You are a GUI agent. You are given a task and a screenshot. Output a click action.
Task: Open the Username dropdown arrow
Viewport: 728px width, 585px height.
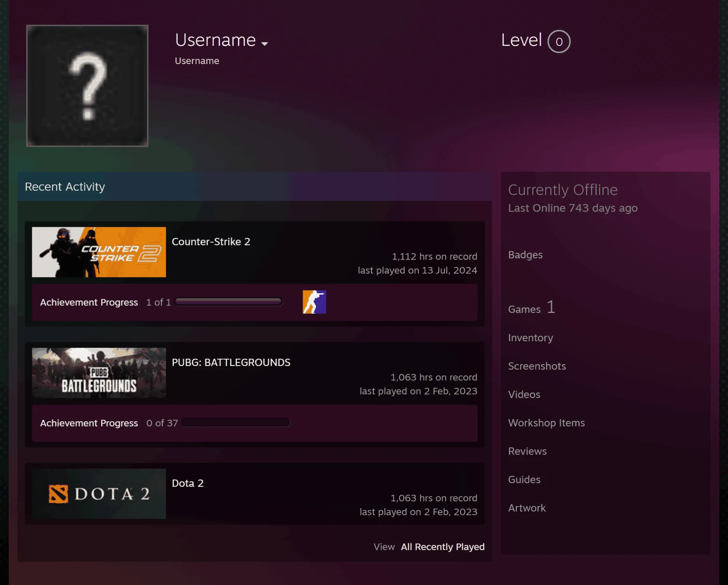click(x=265, y=44)
